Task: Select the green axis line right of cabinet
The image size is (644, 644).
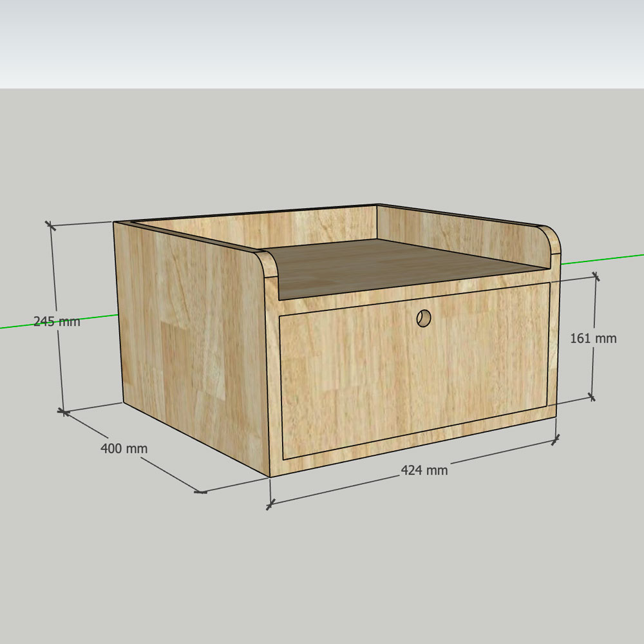Action: pos(602,259)
